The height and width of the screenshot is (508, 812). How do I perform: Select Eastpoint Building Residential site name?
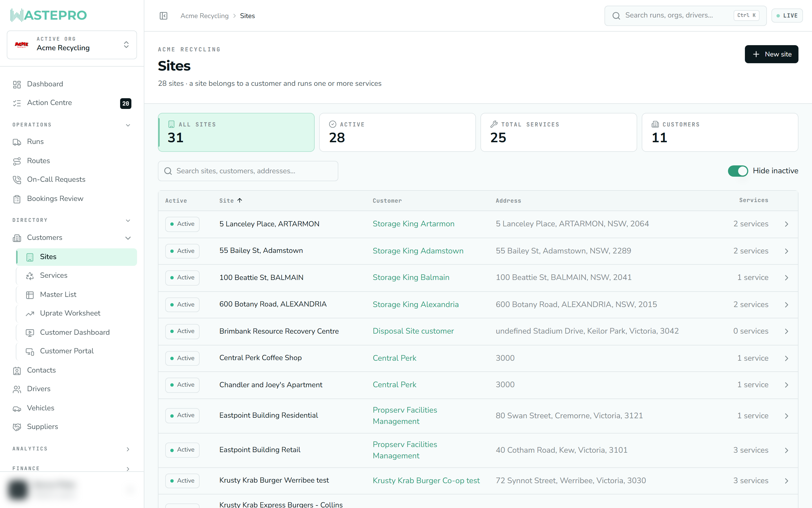pos(268,416)
